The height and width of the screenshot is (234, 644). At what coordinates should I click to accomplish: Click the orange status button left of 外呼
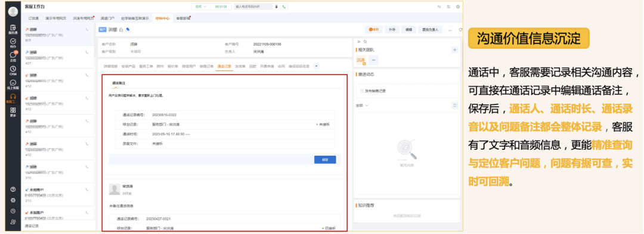coord(374,30)
